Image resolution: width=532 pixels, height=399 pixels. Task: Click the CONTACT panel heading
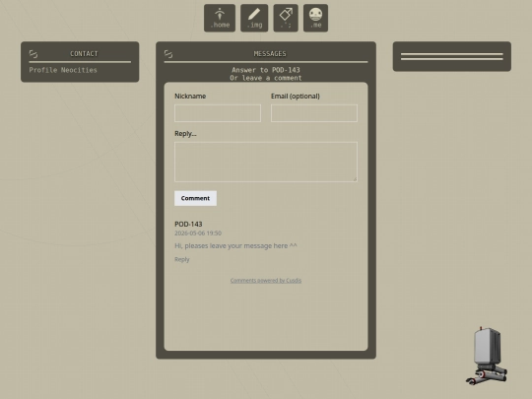tap(84, 54)
